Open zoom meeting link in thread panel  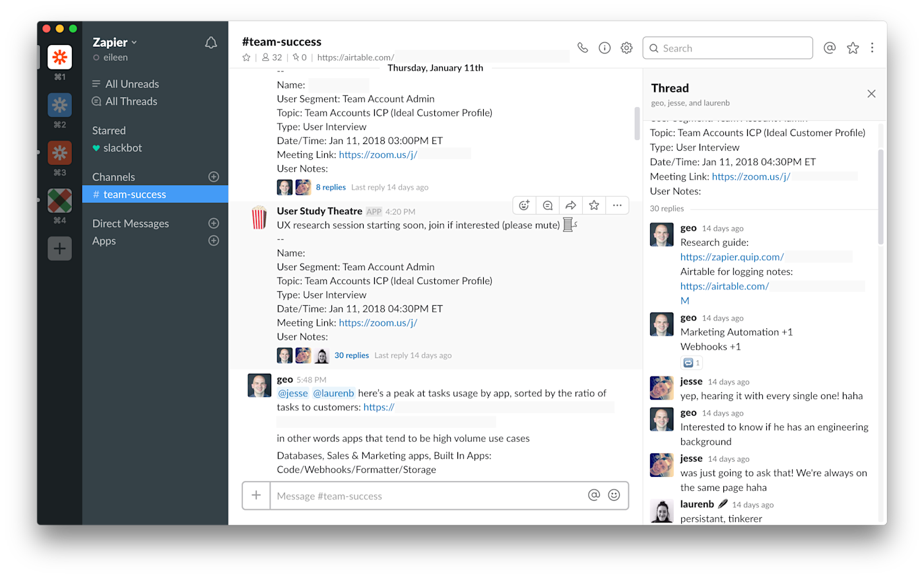pyautogui.click(x=751, y=176)
